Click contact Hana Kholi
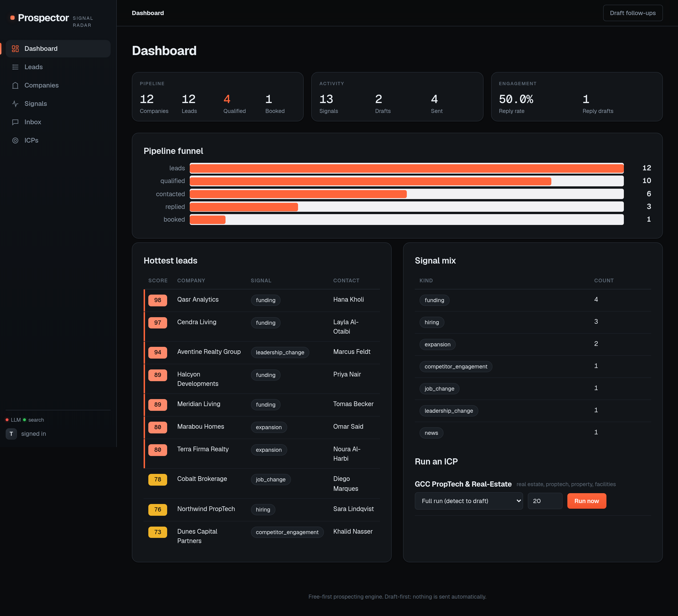This screenshot has width=678, height=616. click(348, 300)
